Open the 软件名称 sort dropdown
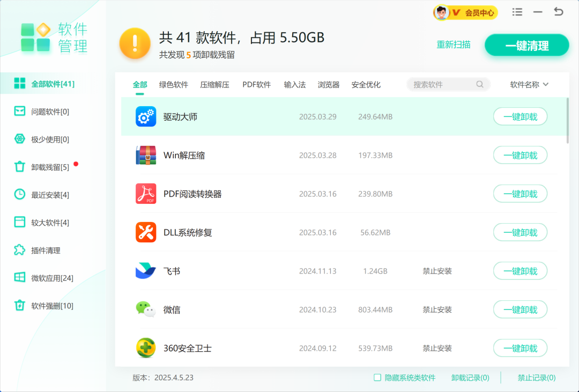 pyautogui.click(x=529, y=85)
